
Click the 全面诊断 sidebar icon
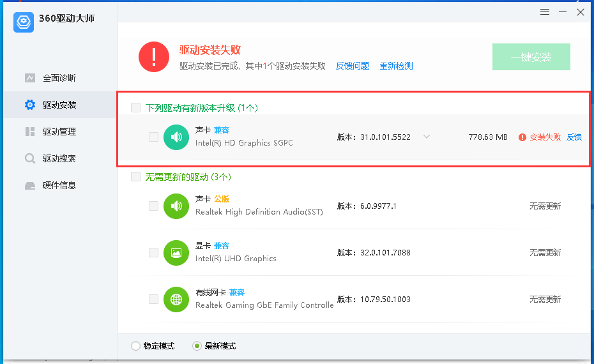pyautogui.click(x=30, y=78)
